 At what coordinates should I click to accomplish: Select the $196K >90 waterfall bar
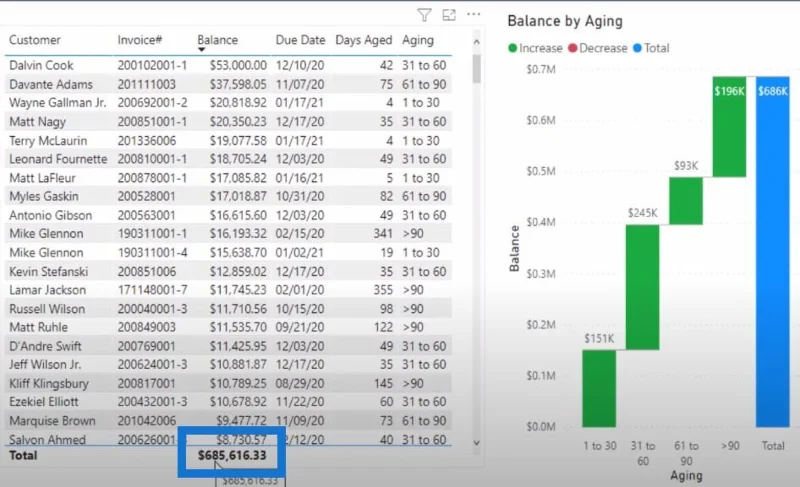(x=729, y=127)
